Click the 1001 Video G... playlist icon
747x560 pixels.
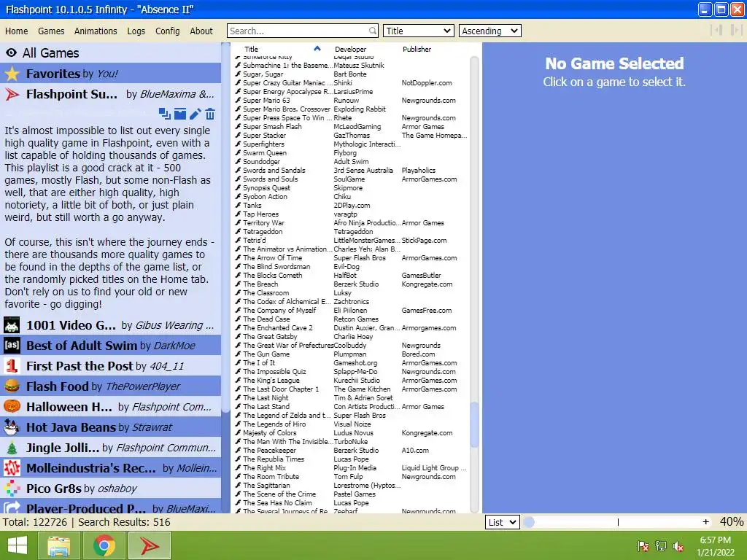coord(12,325)
